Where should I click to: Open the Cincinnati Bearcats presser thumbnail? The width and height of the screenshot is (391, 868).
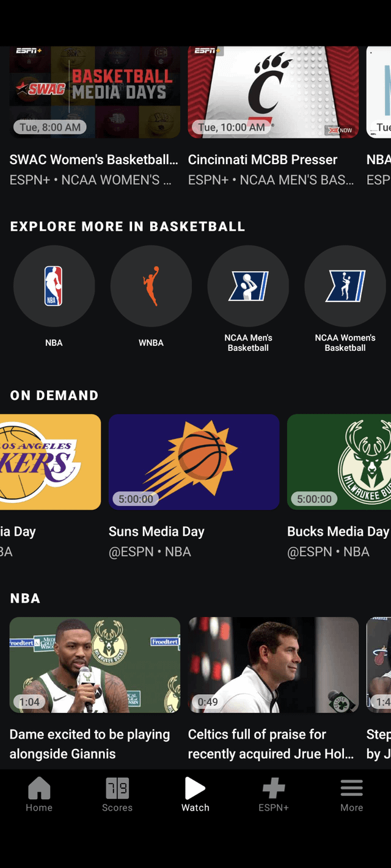(273, 92)
